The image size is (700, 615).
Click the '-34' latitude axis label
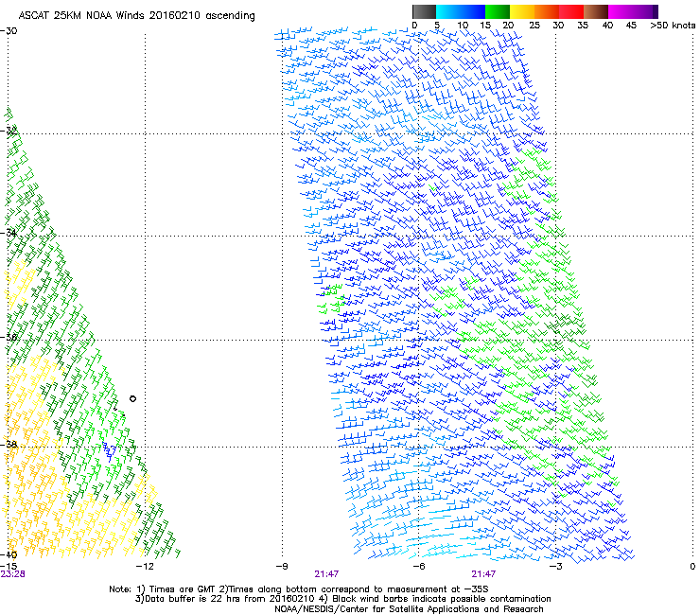coord(9,233)
